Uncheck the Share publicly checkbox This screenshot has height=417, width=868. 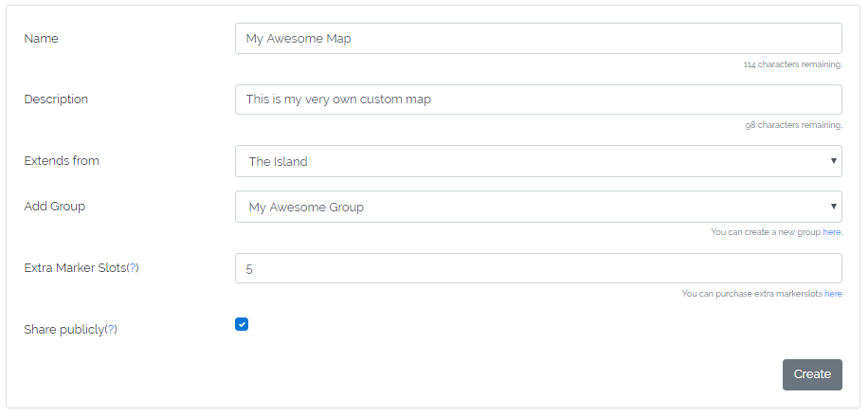coord(242,324)
